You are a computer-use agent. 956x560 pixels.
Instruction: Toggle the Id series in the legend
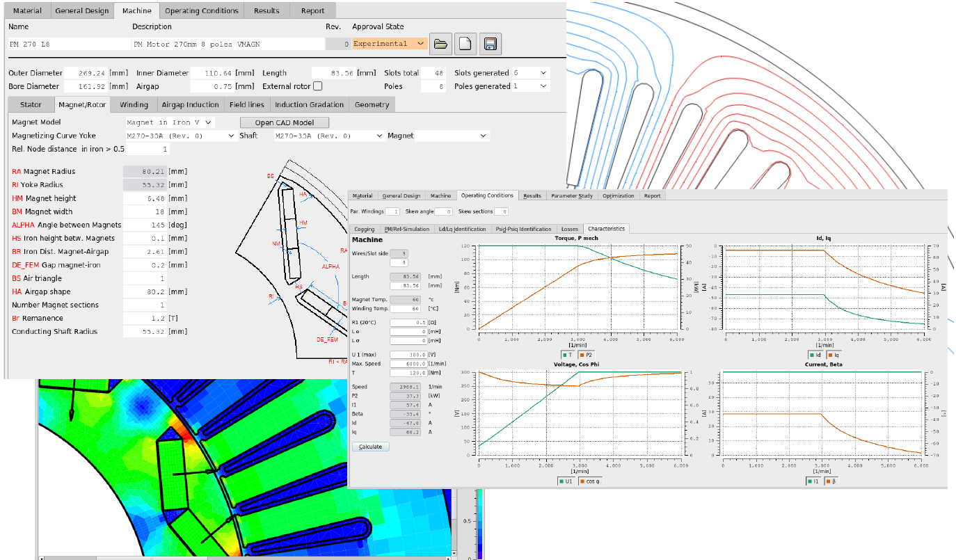815,354
